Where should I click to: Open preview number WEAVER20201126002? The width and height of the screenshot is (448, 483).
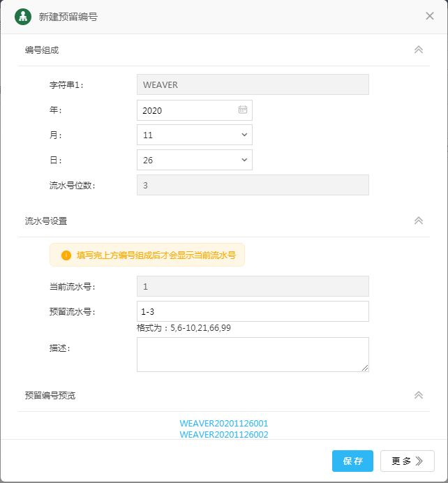coord(223,434)
